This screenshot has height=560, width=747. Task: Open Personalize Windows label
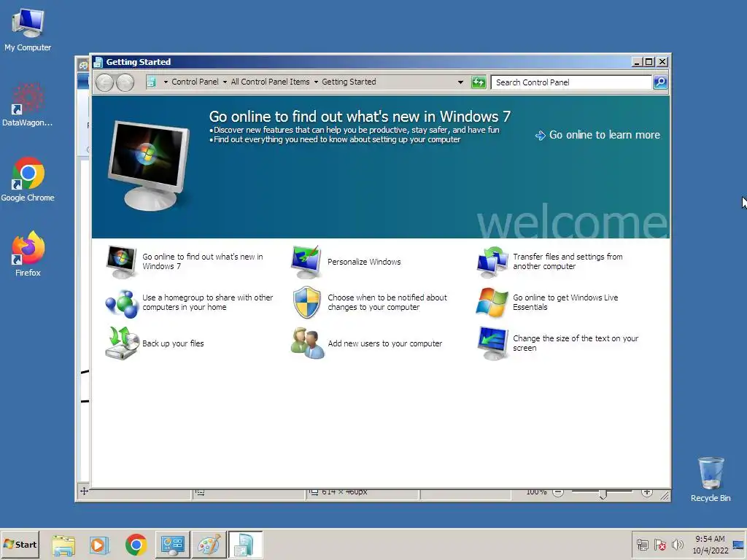[x=364, y=262]
